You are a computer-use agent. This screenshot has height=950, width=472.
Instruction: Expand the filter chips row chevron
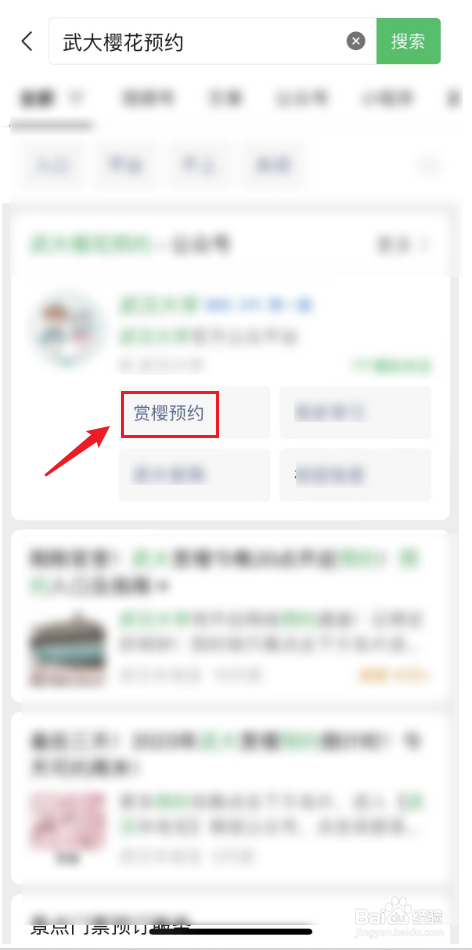429,164
